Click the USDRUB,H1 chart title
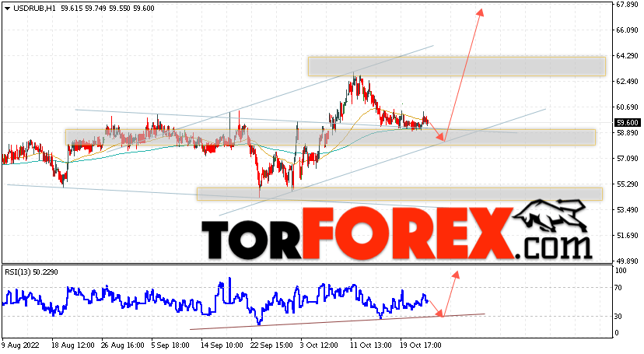The height and width of the screenshot is (354, 644). point(34,9)
